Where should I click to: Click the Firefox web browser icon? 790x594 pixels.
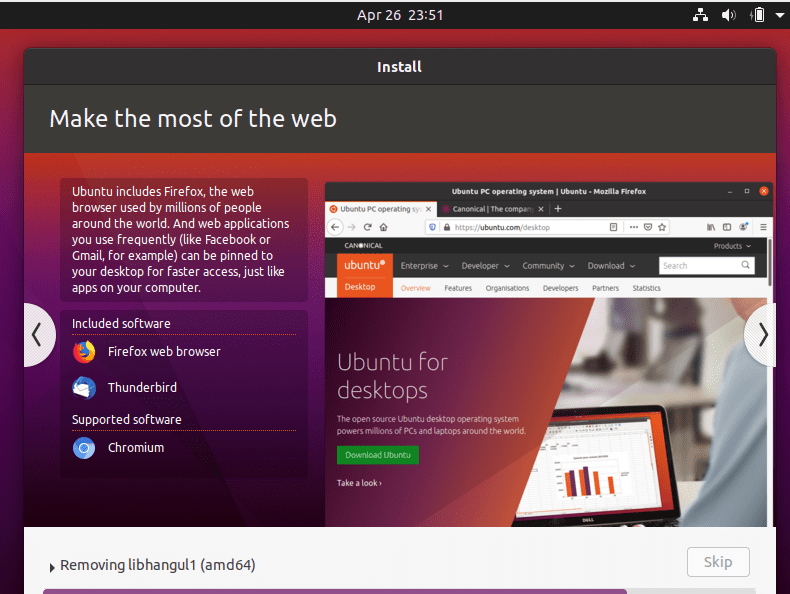(x=84, y=352)
